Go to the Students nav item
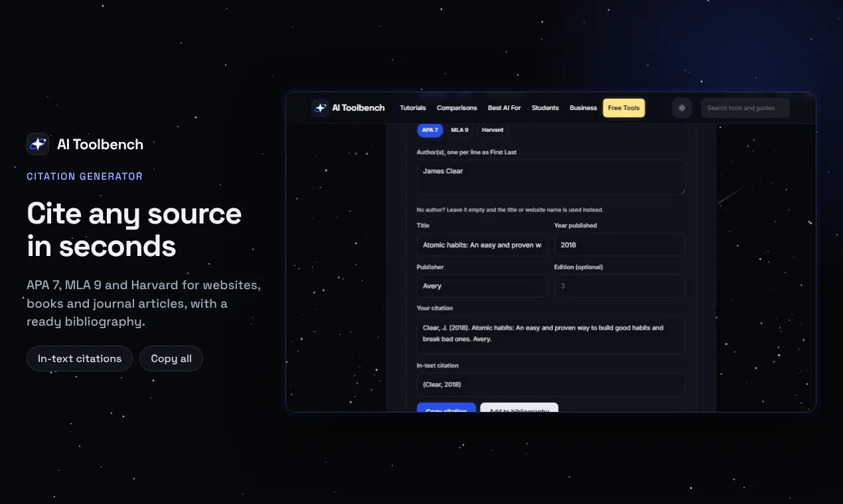The width and height of the screenshot is (843, 504). 545,107
